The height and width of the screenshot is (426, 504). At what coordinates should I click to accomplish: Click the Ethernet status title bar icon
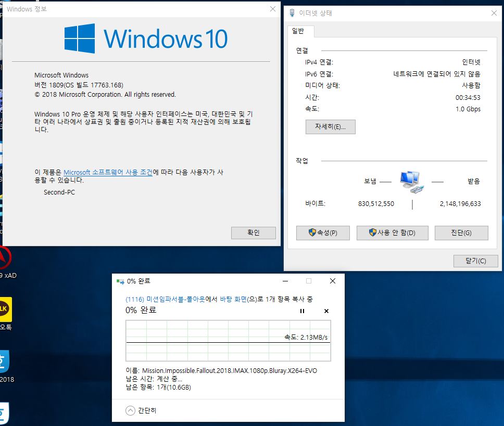coord(292,13)
